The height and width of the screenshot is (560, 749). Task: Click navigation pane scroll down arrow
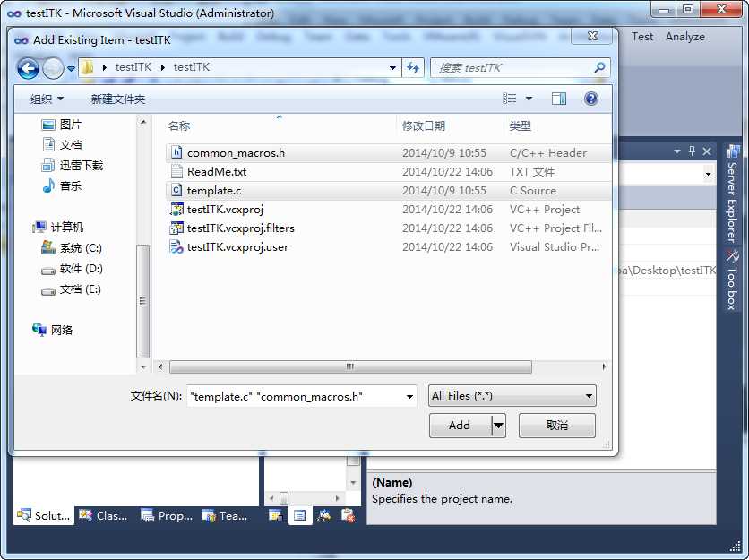[143, 367]
